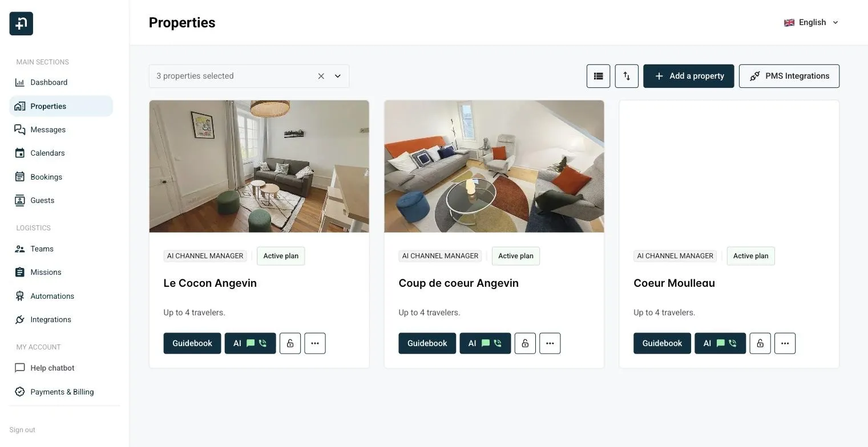Click Add a property button
This screenshot has height=447, width=868.
(x=689, y=76)
